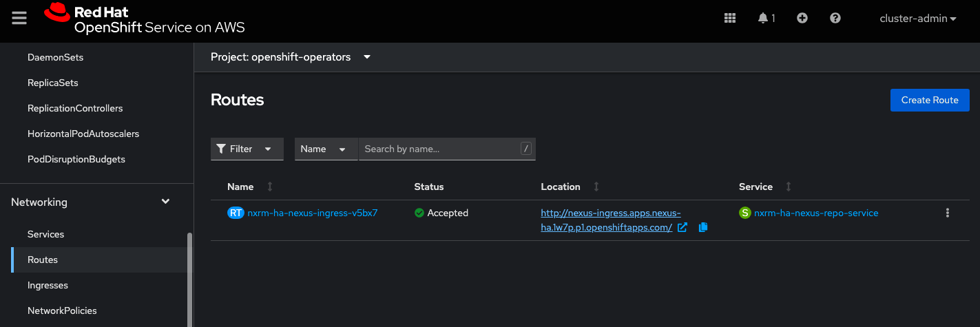
Task: Open external link icon next to nexus URL
Action: pos(682,228)
